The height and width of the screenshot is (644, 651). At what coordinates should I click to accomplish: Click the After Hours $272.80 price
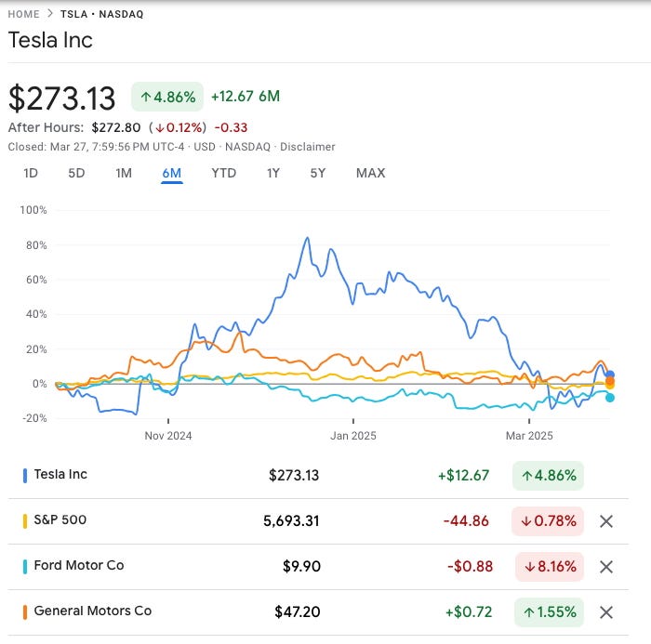pyautogui.click(x=116, y=127)
